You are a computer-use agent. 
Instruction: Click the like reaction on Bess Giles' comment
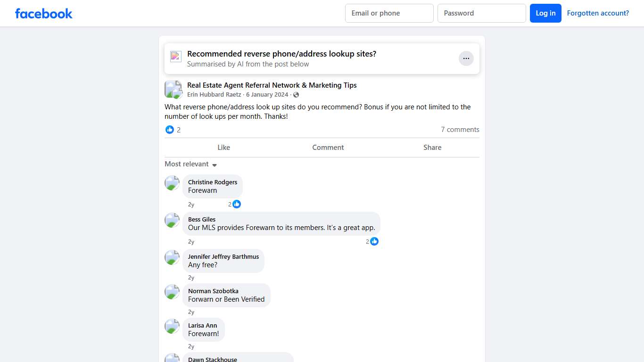[374, 241]
